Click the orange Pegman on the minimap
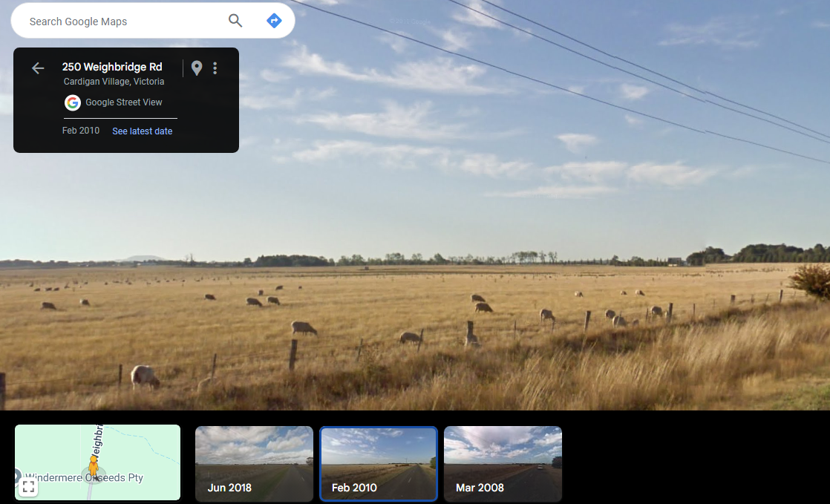830x504 pixels. point(94,466)
